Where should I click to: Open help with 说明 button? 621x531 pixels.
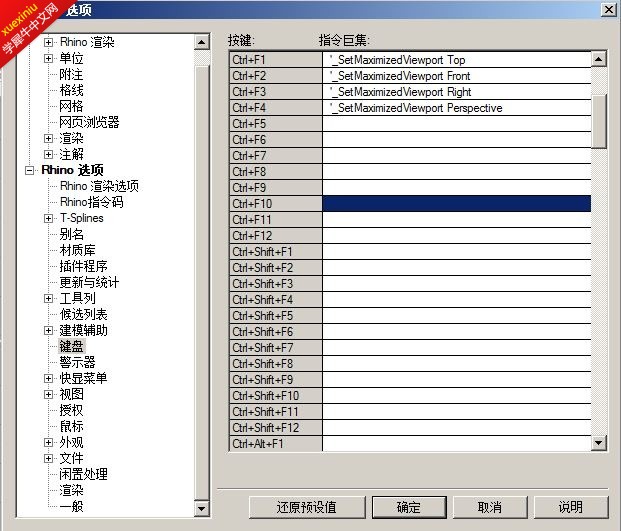tap(571, 507)
